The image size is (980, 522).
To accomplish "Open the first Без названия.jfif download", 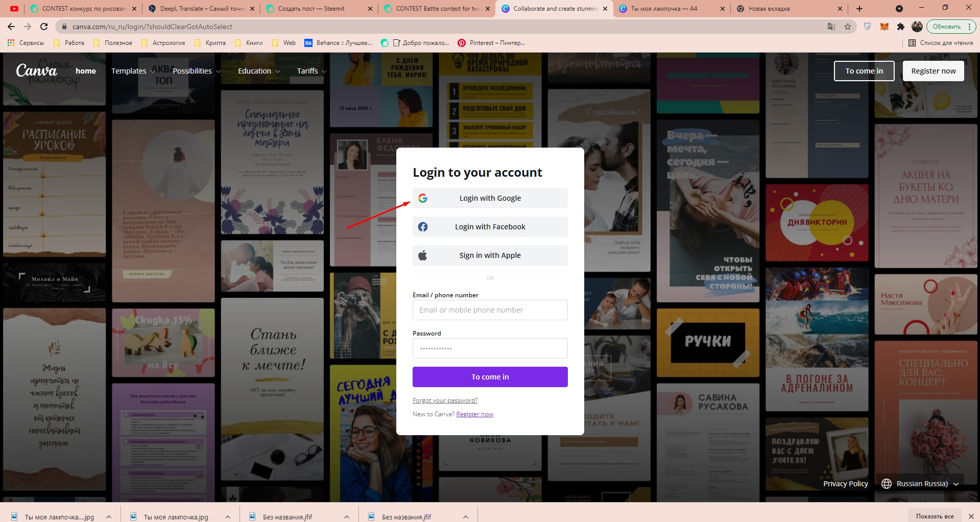I will point(288,517).
